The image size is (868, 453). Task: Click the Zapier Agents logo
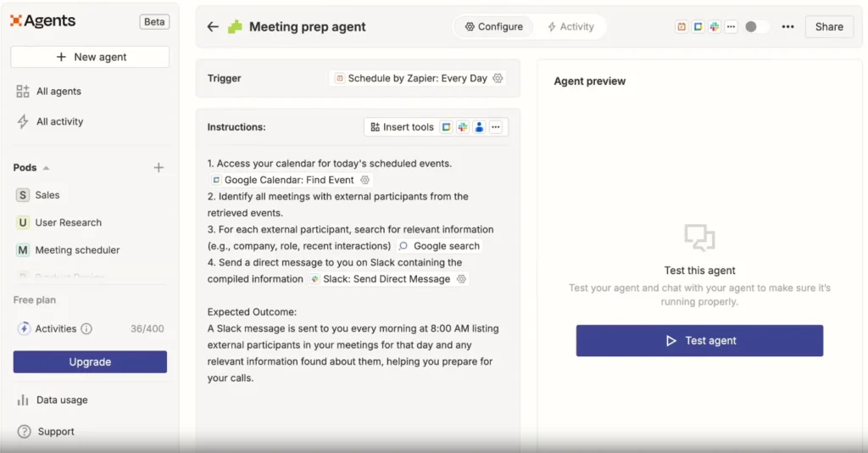point(42,21)
